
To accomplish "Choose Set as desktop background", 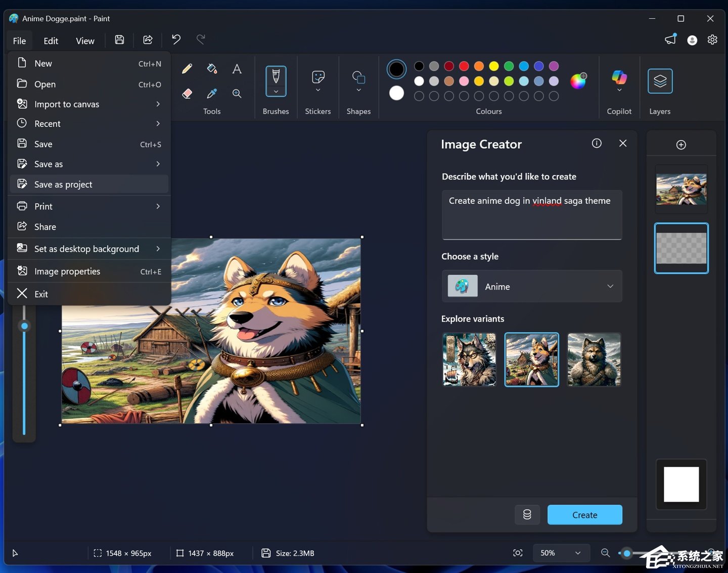I will [x=86, y=248].
